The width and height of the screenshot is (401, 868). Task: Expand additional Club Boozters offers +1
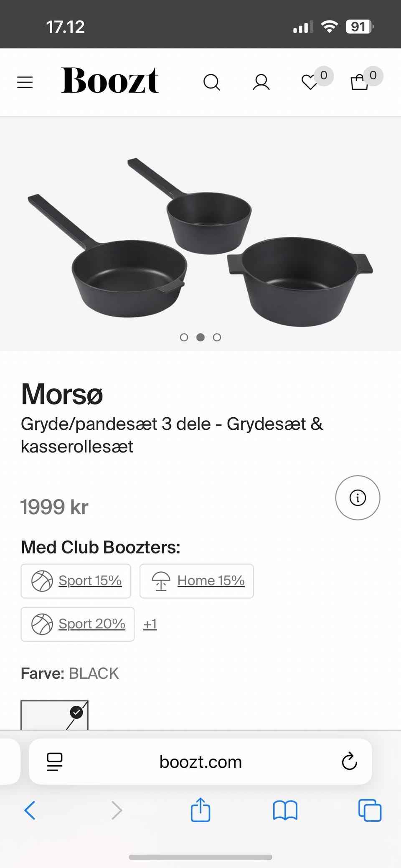point(150,624)
